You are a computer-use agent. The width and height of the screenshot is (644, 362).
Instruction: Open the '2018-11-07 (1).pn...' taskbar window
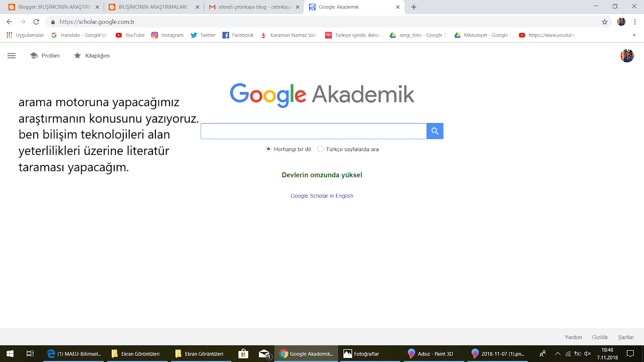pos(498,354)
